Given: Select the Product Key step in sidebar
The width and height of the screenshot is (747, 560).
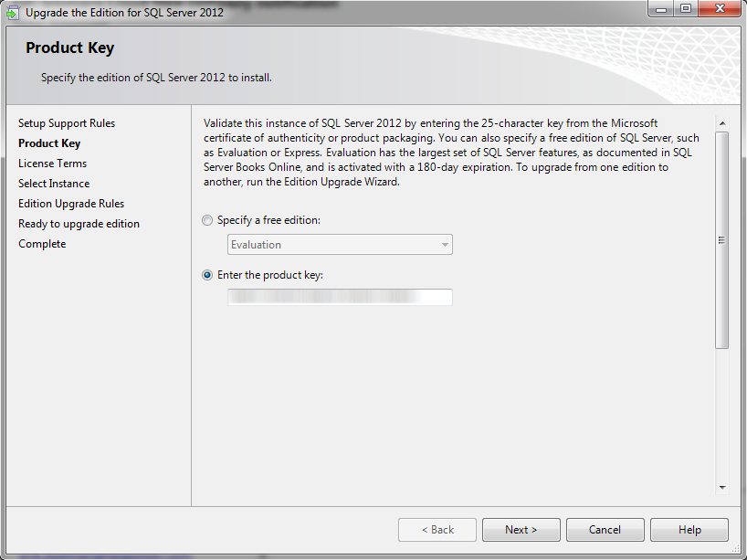Looking at the screenshot, I should pyautogui.click(x=49, y=143).
